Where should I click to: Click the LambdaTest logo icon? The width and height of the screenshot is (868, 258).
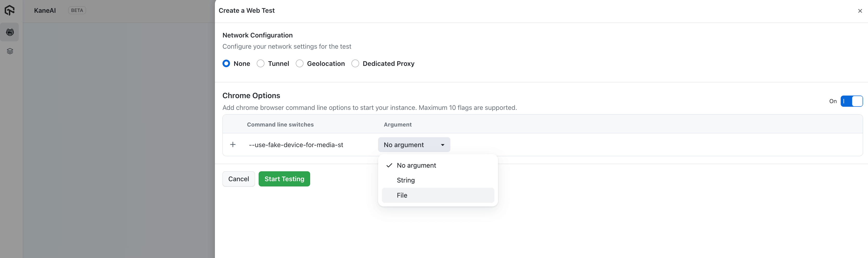pyautogui.click(x=9, y=10)
